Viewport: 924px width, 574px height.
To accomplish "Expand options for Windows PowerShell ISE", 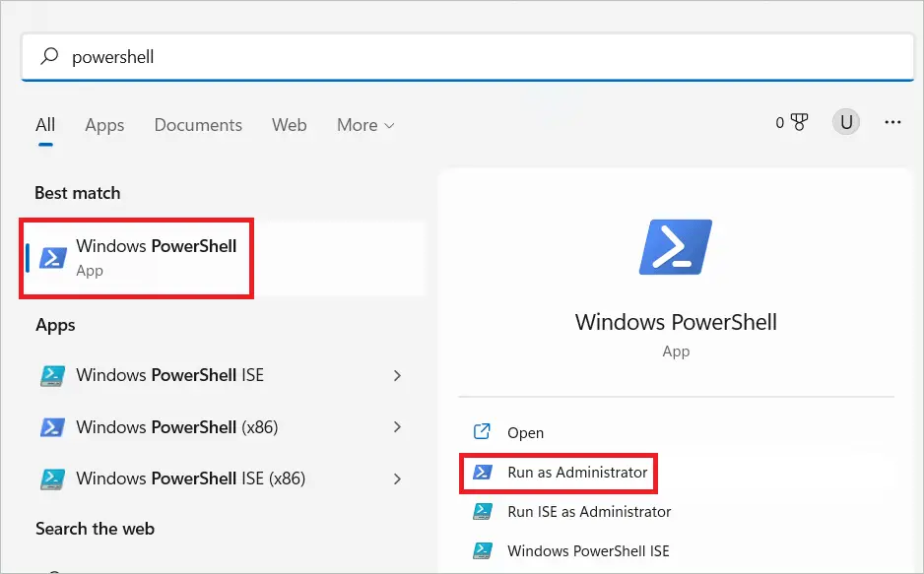I will [x=397, y=375].
